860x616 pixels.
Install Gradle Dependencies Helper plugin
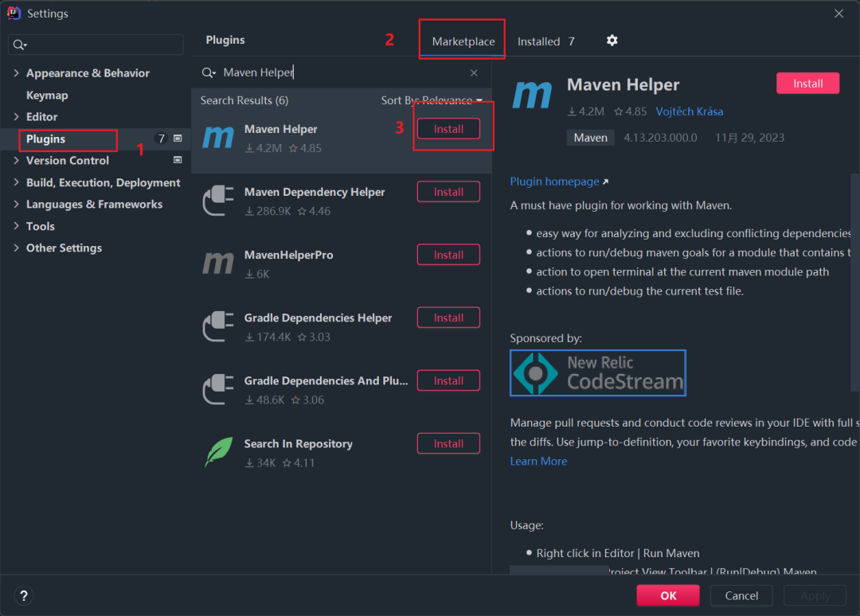pos(448,318)
